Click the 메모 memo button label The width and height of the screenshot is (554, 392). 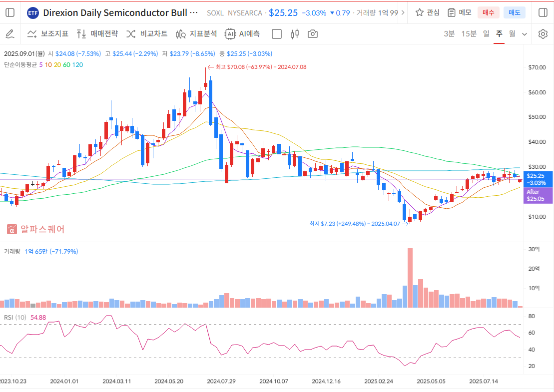465,12
